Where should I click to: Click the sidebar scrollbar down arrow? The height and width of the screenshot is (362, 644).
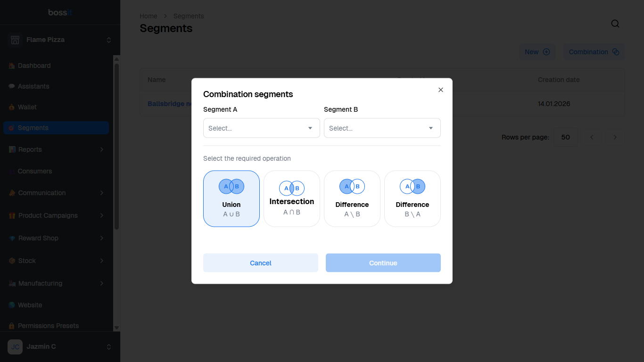[116, 328]
